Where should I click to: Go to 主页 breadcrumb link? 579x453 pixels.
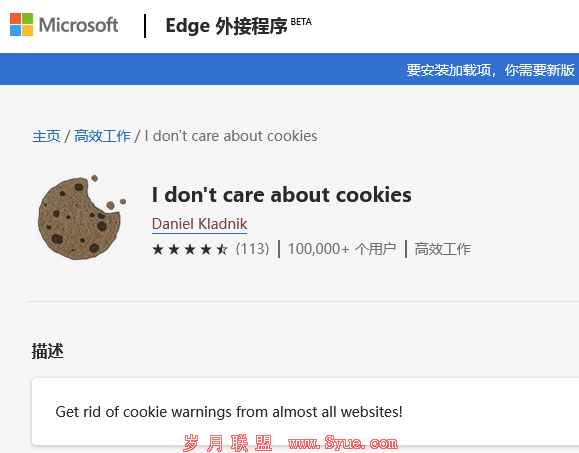(x=46, y=136)
